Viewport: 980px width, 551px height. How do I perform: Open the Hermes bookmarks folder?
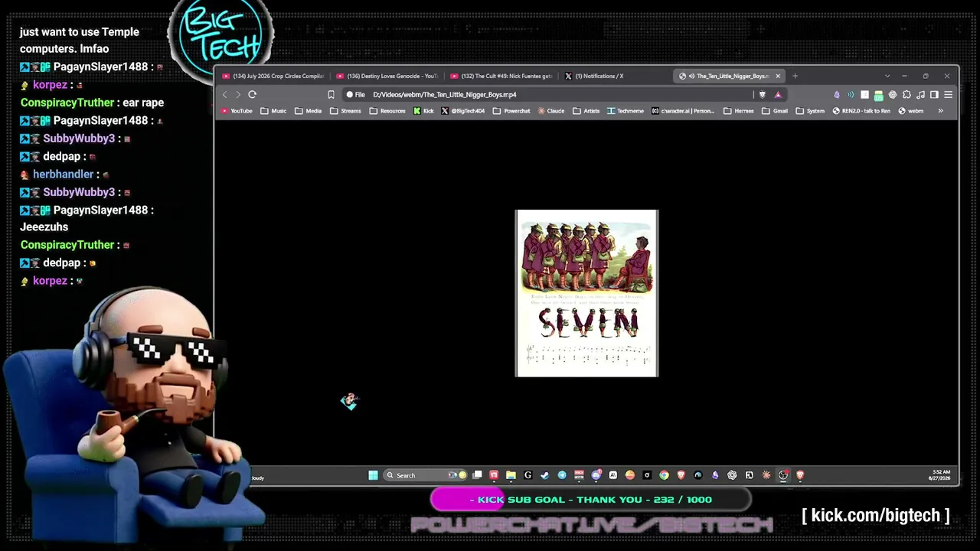point(739,111)
